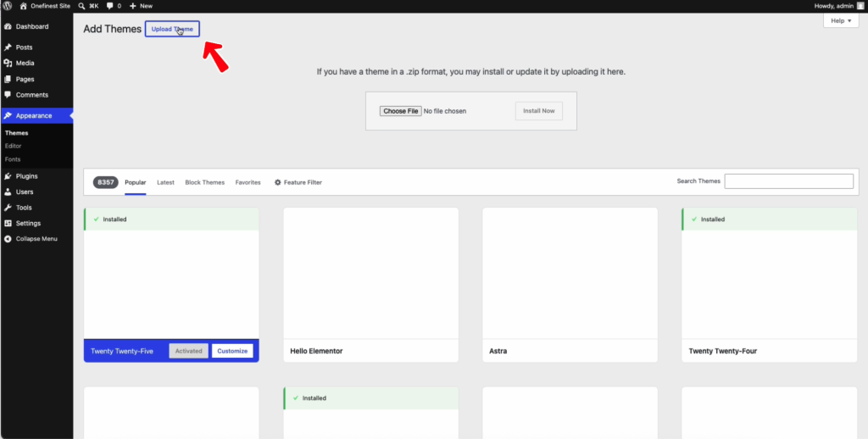Click the Media icon in sidebar
The height and width of the screenshot is (439, 868).
(x=8, y=63)
